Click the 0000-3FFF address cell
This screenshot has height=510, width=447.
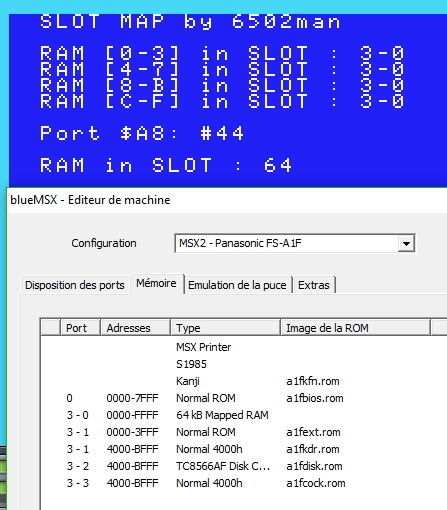pyautogui.click(x=132, y=432)
